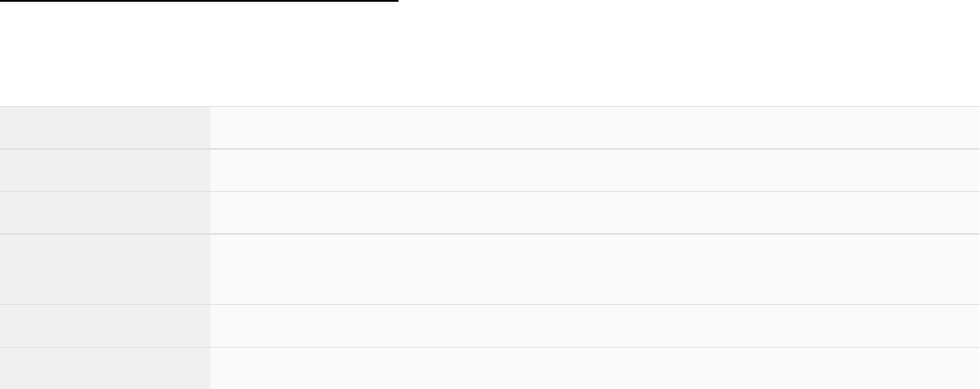
Task: Select the third row's dark gray label cell
Action: [105, 213]
